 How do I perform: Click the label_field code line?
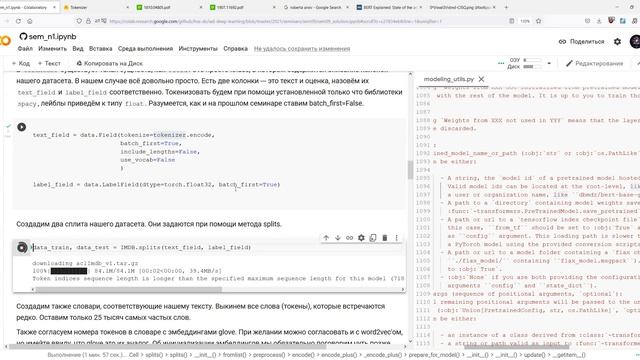coord(156,184)
